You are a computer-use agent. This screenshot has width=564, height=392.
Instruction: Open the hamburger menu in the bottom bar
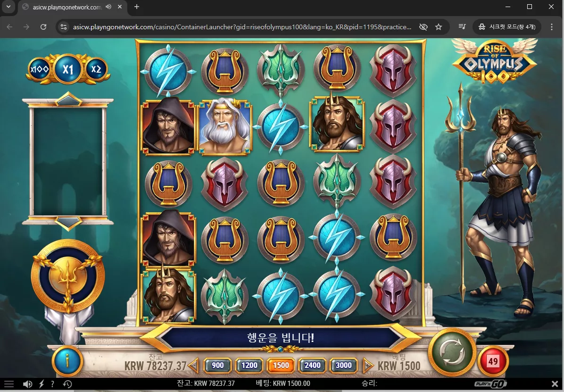pos(9,384)
